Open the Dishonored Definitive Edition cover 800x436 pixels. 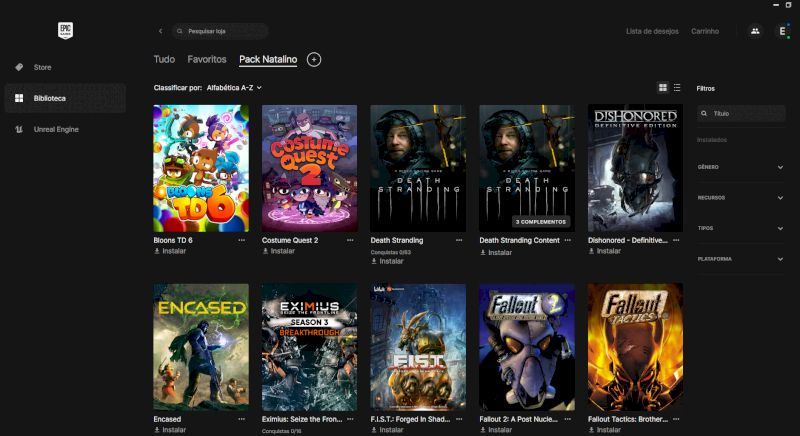(635, 168)
